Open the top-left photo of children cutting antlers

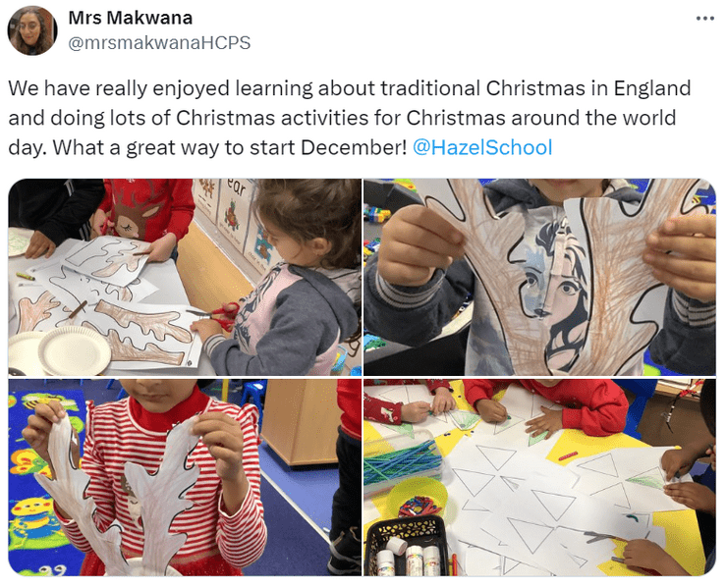(x=185, y=277)
